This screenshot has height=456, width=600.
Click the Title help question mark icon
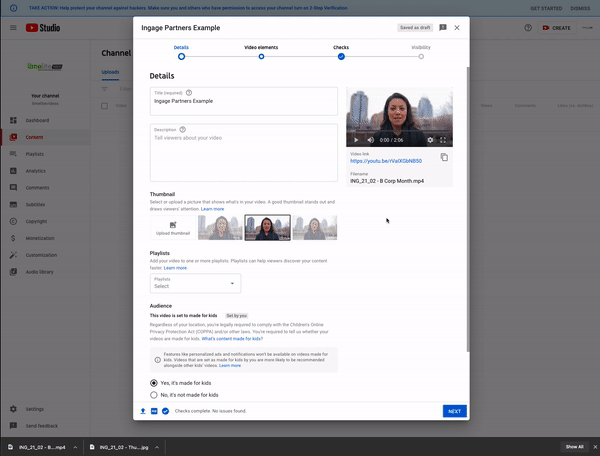(189, 93)
